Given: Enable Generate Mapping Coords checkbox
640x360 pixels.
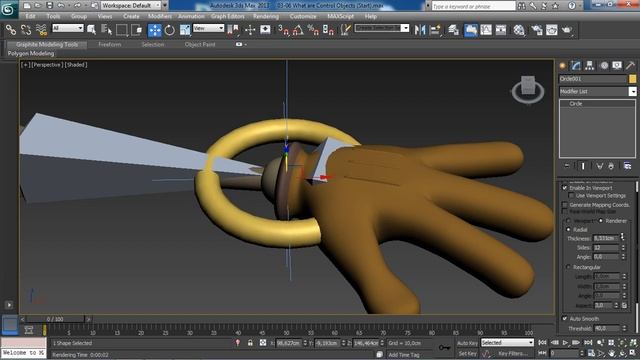Looking at the screenshot, I should point(565,204).
